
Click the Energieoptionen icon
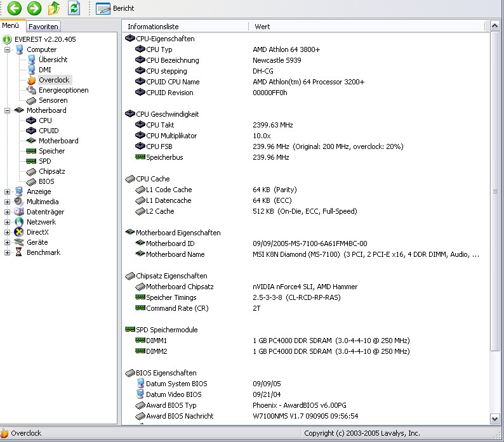[x=31, y=90]
